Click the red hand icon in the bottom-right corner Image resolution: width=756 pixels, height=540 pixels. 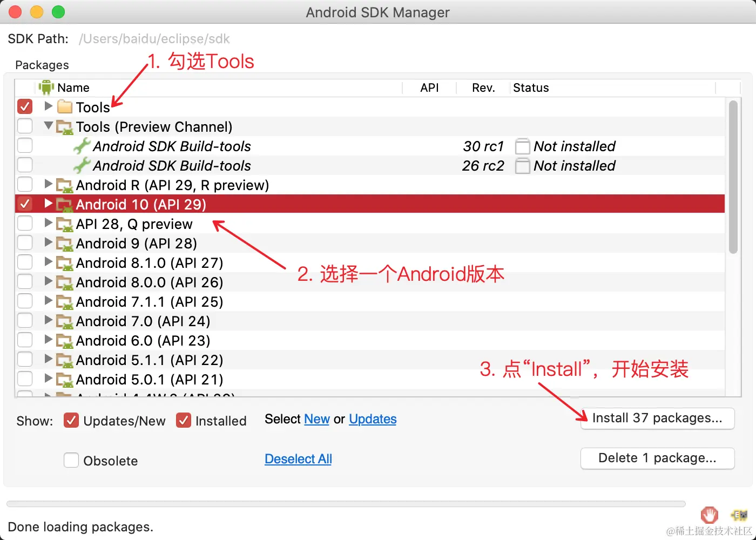709,515
